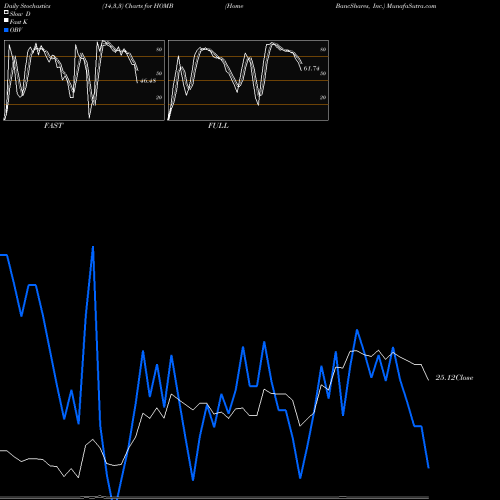Screen dimensions: 500x500
Task: Click the 'MunafaSutra.com' site name
Action: click(411, 6)
